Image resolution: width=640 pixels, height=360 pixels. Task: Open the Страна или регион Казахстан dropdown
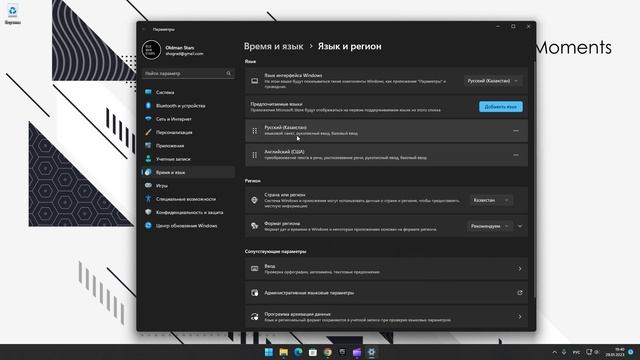point(491,200)
